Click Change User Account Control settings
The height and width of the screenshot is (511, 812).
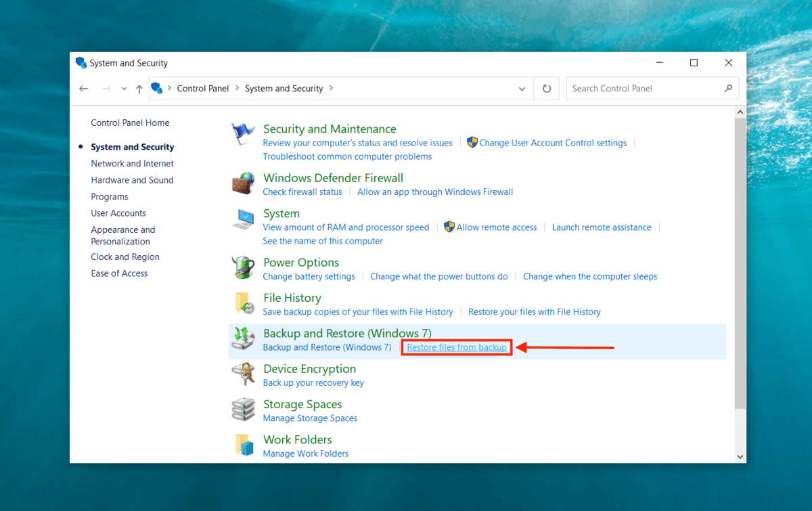[553, 143]
